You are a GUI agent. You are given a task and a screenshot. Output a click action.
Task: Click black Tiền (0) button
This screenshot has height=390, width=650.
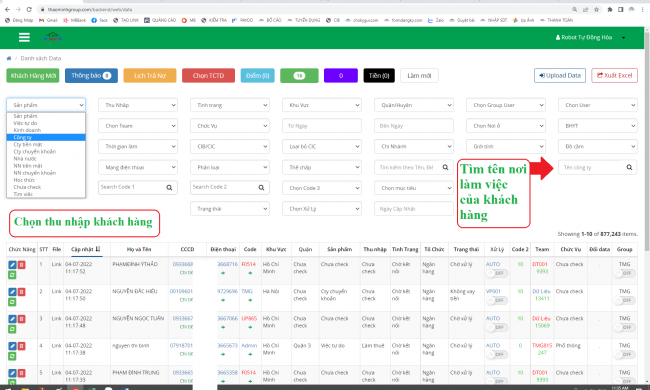(x=379, y=76)
